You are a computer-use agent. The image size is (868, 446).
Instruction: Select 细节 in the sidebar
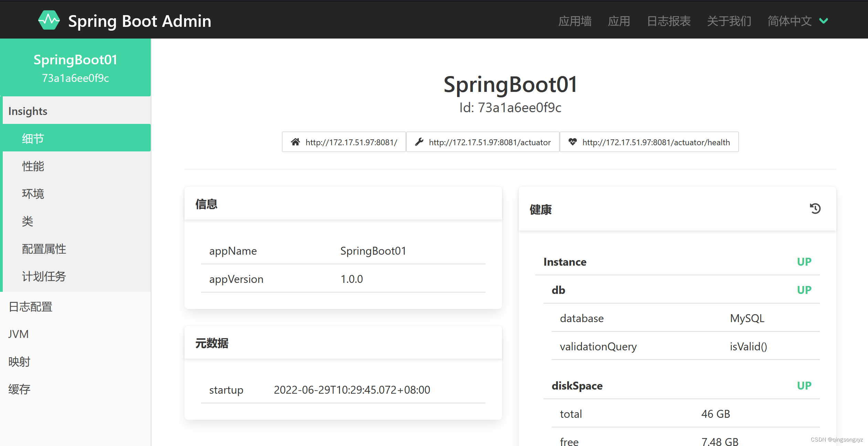pos(77,138)
